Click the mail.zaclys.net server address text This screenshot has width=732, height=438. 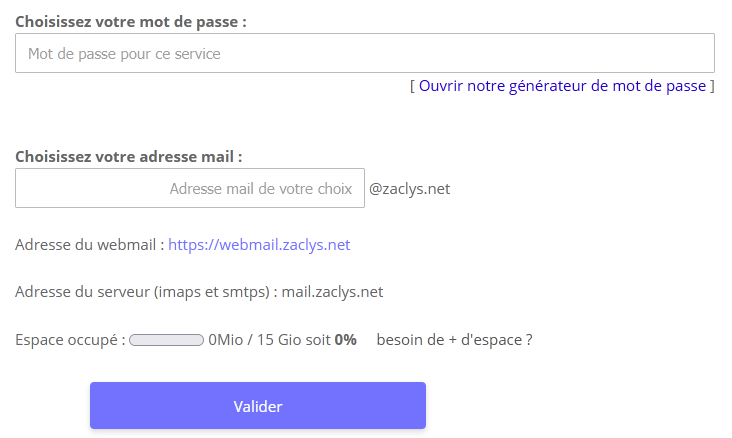[332, 292]
